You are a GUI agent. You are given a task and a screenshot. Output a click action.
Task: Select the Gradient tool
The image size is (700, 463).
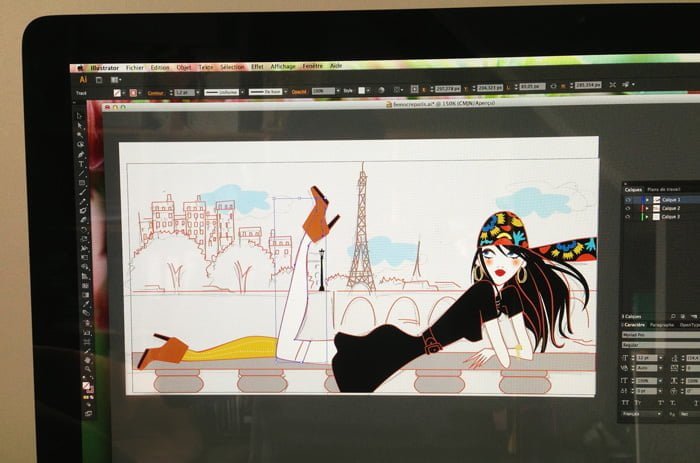click(x=85, y=294)
